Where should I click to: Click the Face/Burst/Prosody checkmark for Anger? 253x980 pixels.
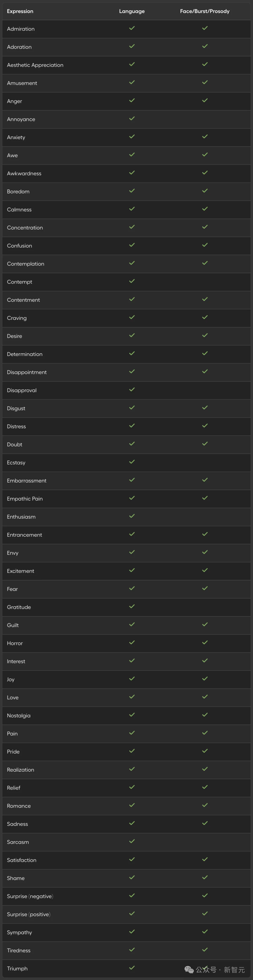point(205,100)
